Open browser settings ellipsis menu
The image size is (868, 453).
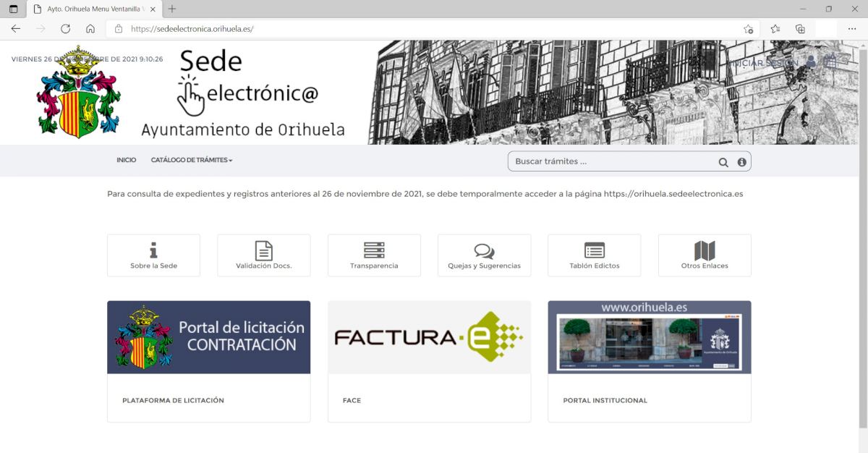pyautogui.click(x=851, y=29)
